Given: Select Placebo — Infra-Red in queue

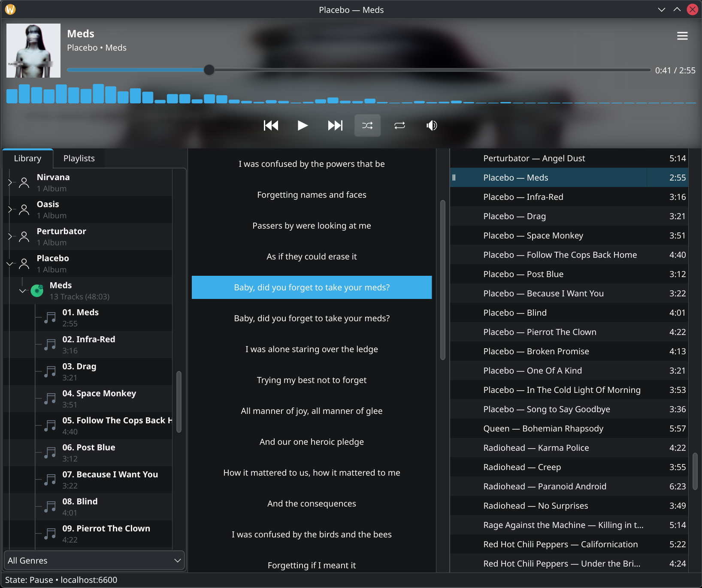Looking at the screenshot, I should click(569, 197).
